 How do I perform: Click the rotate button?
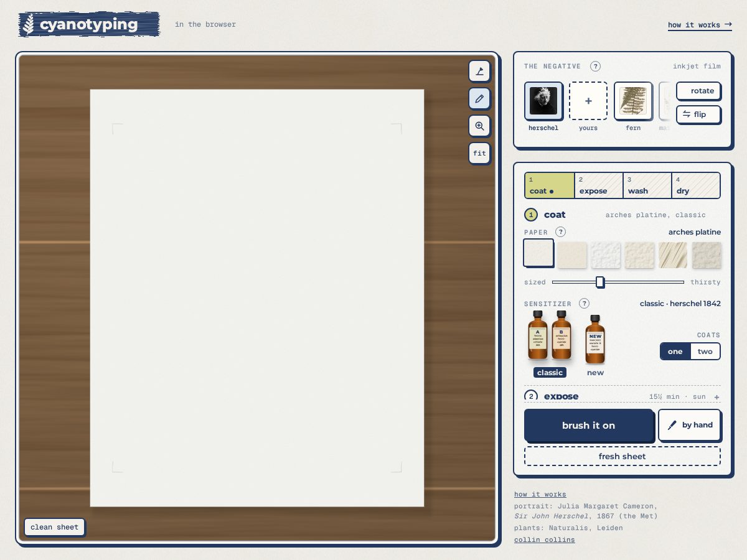click(698, 91)
